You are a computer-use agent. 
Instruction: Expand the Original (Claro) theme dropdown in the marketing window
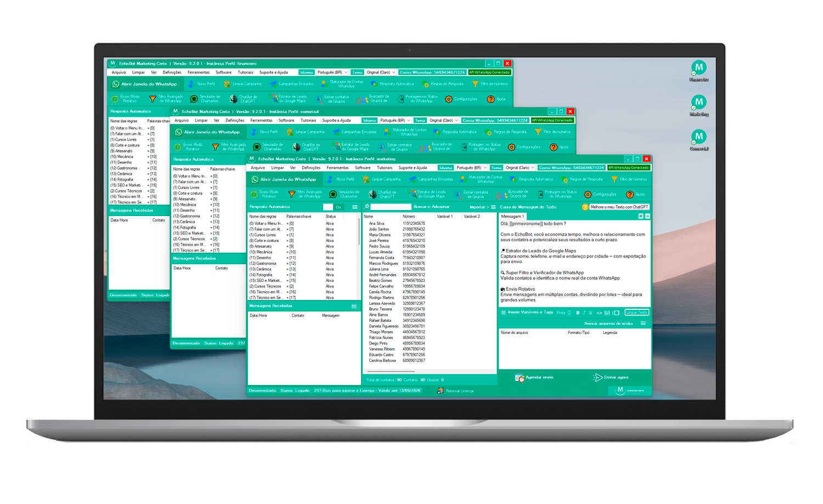click(x=520, y=168)
